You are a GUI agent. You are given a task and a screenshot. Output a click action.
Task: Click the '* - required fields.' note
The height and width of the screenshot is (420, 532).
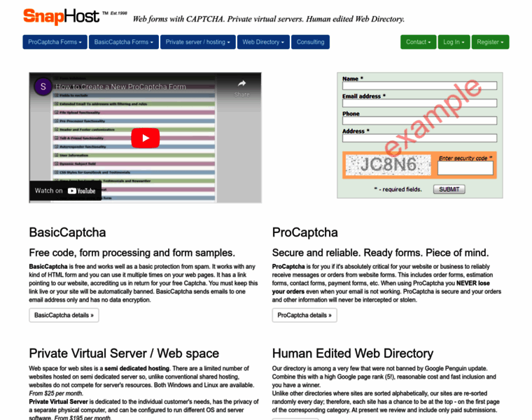[398, 189]
